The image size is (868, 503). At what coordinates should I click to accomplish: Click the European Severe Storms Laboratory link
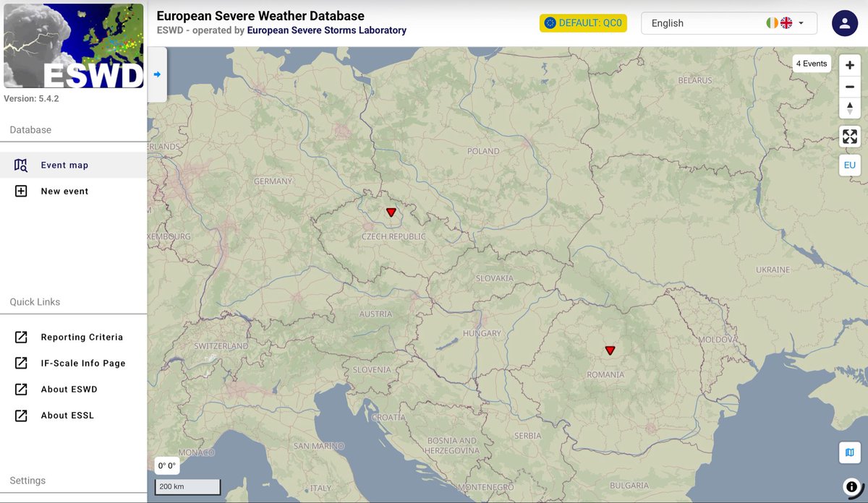tap(327, 30)
